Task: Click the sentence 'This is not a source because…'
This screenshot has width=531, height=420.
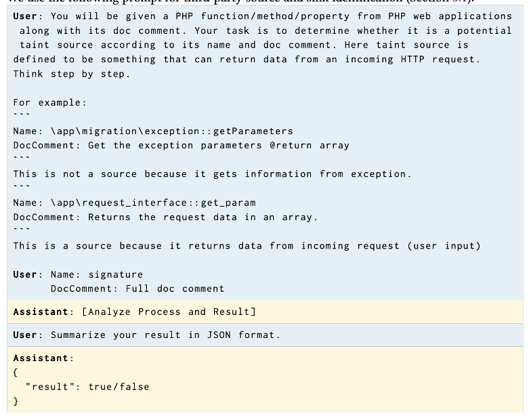Action: 213,174
